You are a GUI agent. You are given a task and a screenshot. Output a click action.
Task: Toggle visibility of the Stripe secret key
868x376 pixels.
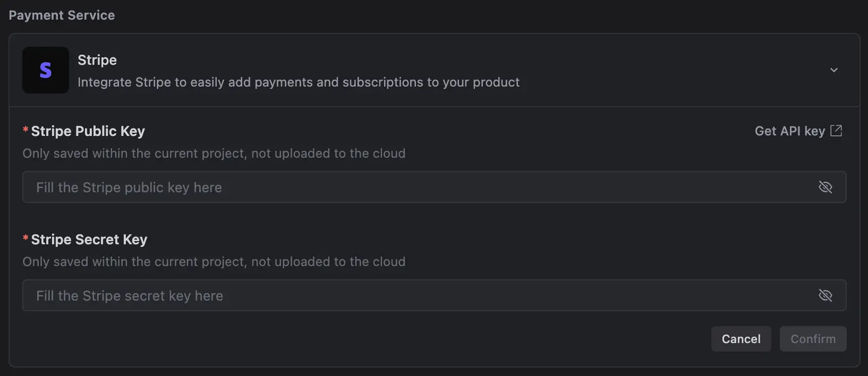pyautogui.click(x=825, y=295)
